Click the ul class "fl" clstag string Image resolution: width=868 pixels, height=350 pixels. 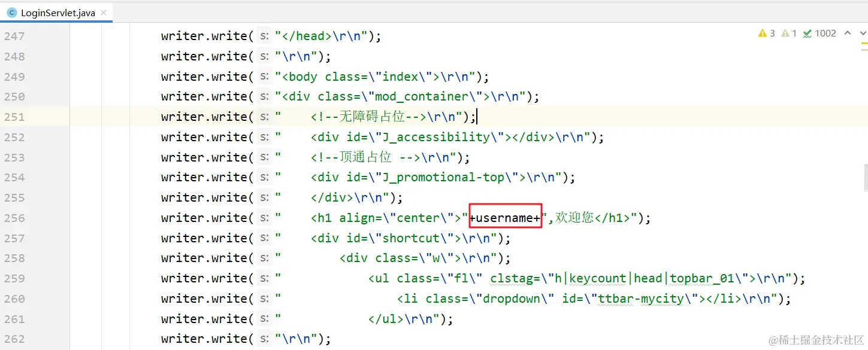tap(534, 279)
